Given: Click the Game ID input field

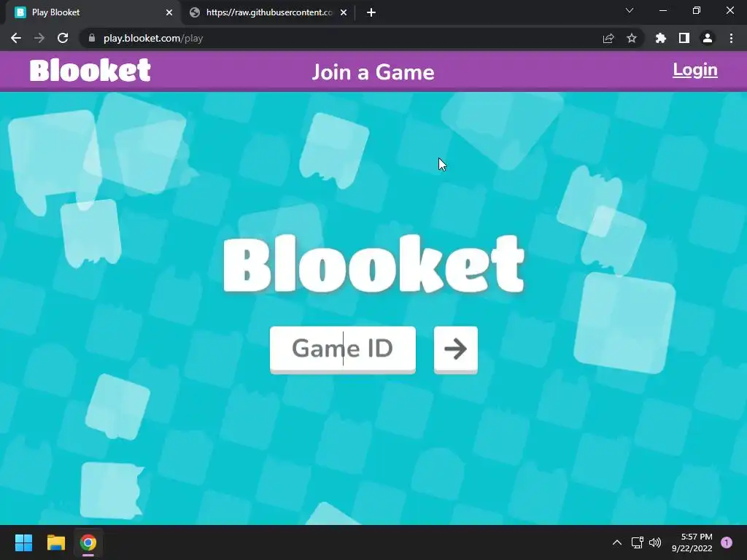Looking at the screenshot, I should pos(343,349).
